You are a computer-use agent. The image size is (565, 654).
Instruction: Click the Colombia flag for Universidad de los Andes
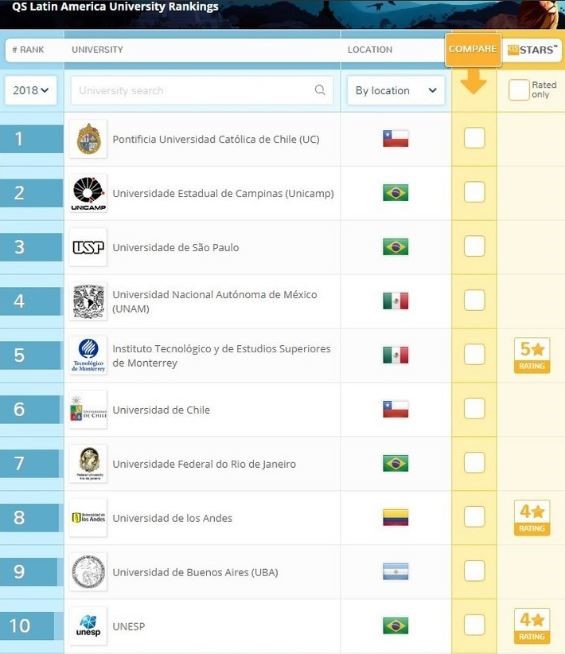pyautogui.click(x=395, y=517)
